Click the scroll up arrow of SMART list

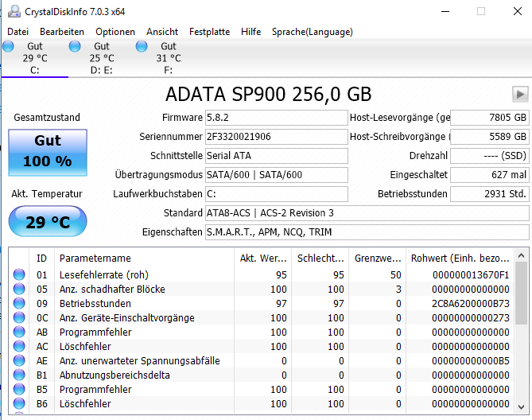(x=522, y=255)
